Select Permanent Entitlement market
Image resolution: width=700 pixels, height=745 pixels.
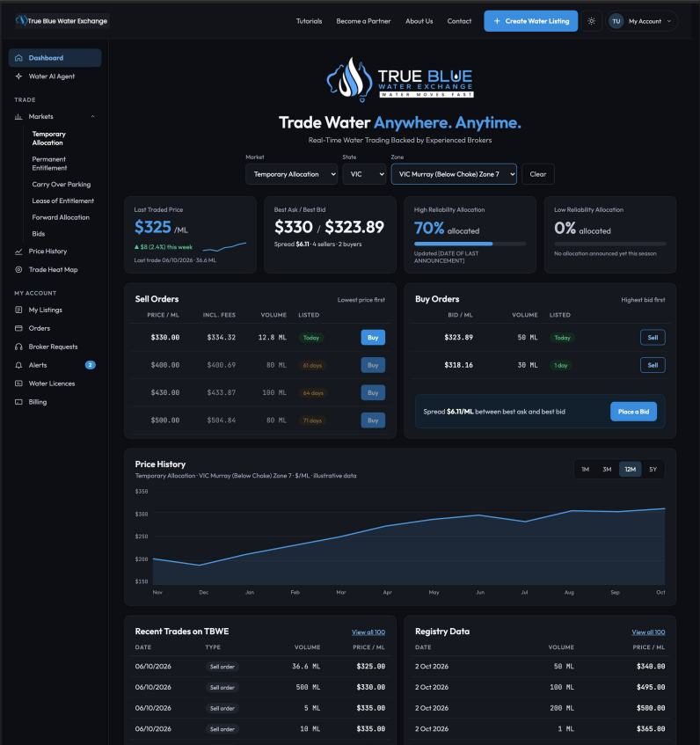(x=49, y=164)
